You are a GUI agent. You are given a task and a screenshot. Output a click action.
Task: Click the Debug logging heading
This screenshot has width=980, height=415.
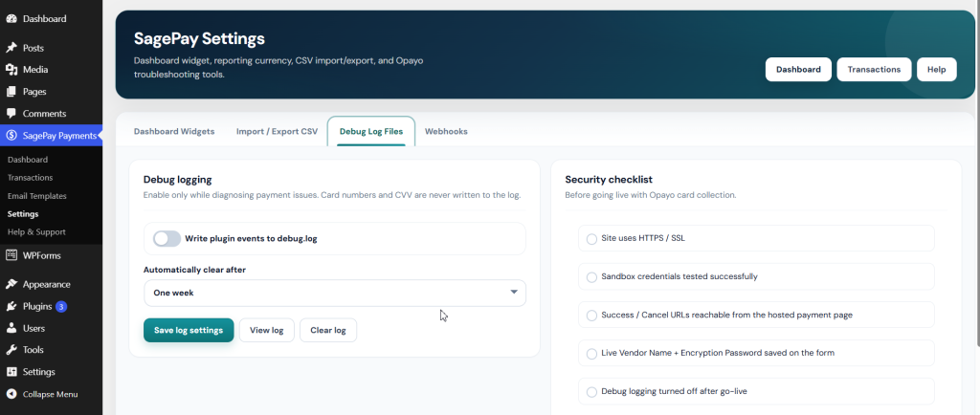[177, 180]
